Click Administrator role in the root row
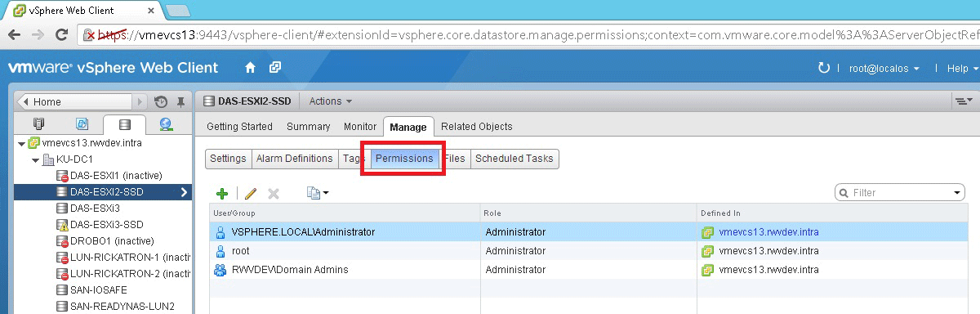The image size is (980, 314). pos(515,251)
